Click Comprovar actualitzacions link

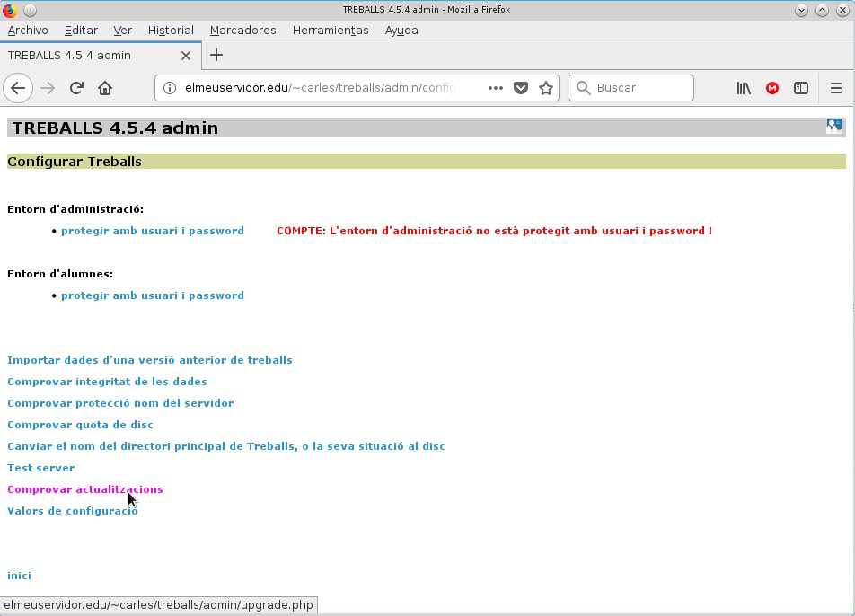click(85, 489)
